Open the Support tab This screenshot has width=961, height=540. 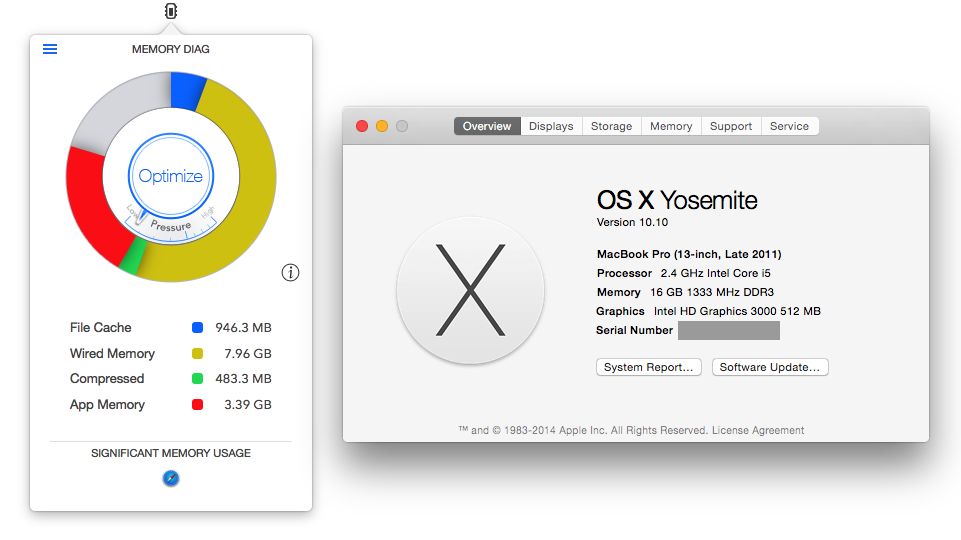coord(731,126)
